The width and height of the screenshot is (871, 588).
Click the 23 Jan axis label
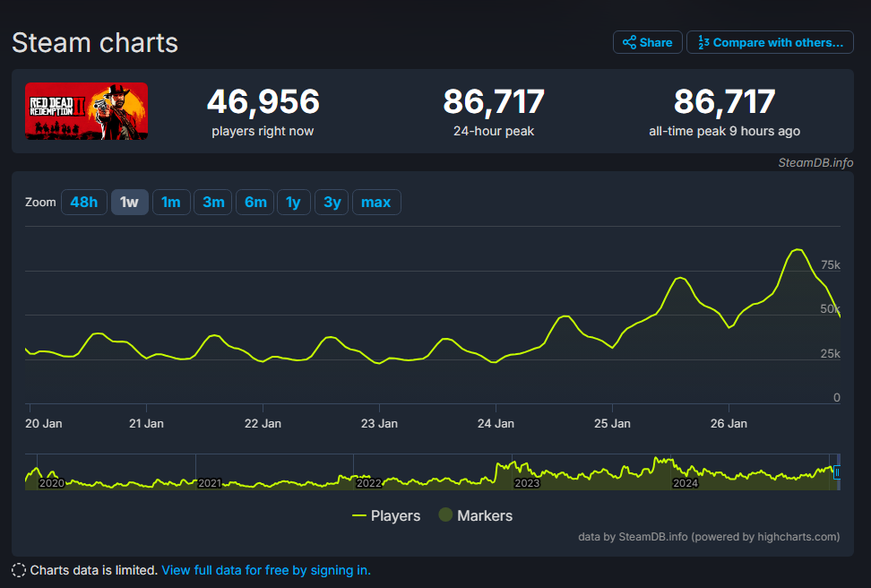379,423
